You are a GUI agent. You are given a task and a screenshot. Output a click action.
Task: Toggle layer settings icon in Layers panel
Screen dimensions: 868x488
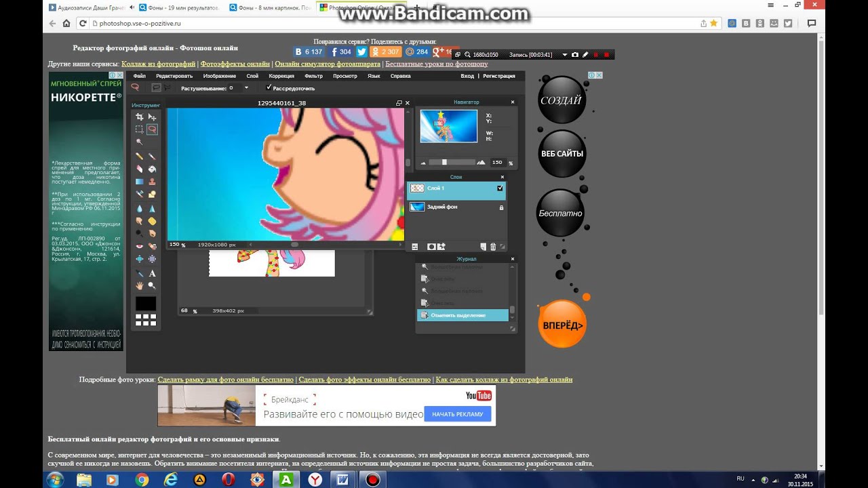(415, 247)
